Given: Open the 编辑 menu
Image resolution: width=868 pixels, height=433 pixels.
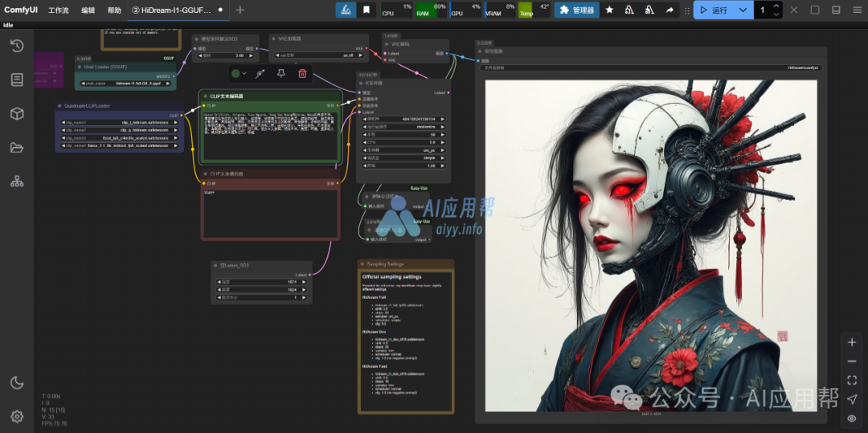Looking at the screenshot, I should (88, 10).
